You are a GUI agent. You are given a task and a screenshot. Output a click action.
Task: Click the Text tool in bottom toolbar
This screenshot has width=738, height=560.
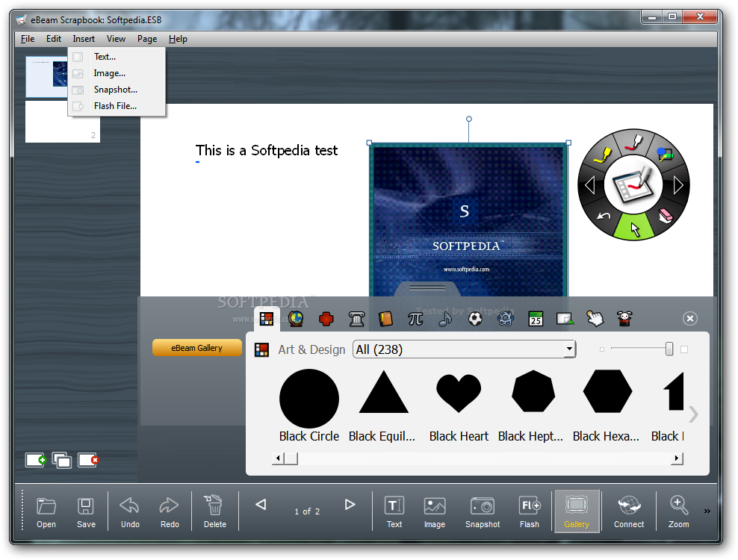394,512
